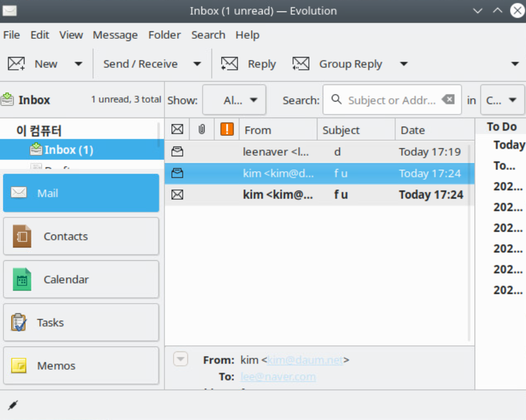Open the Message menu

(x=115, y=35)
